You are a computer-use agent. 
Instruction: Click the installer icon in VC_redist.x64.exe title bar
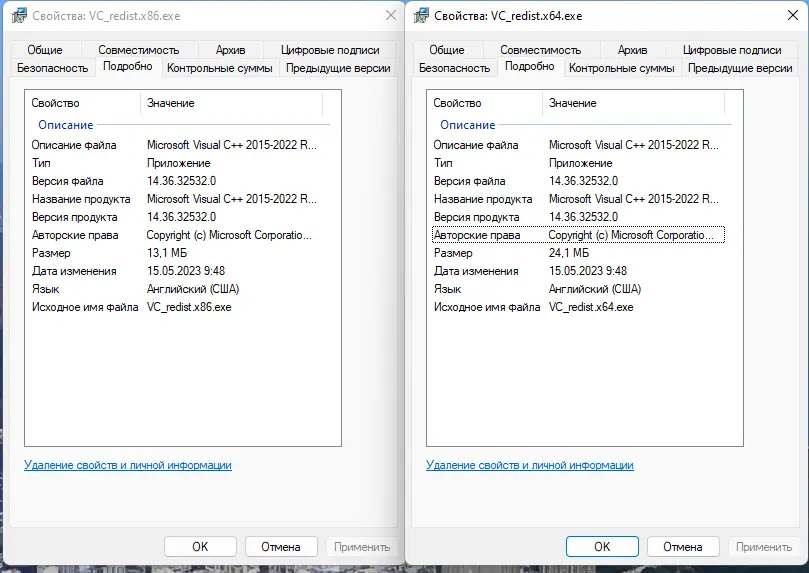coord(419,15)
